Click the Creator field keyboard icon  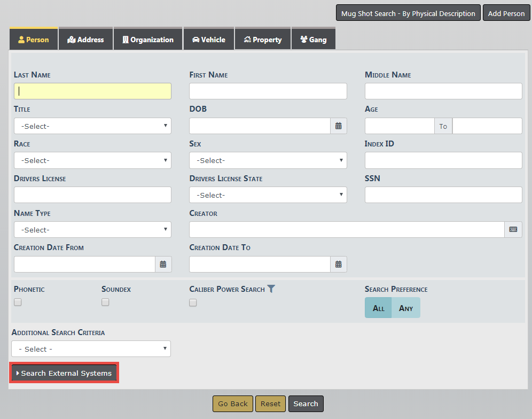pyautogui.click(x=513, y=229)
